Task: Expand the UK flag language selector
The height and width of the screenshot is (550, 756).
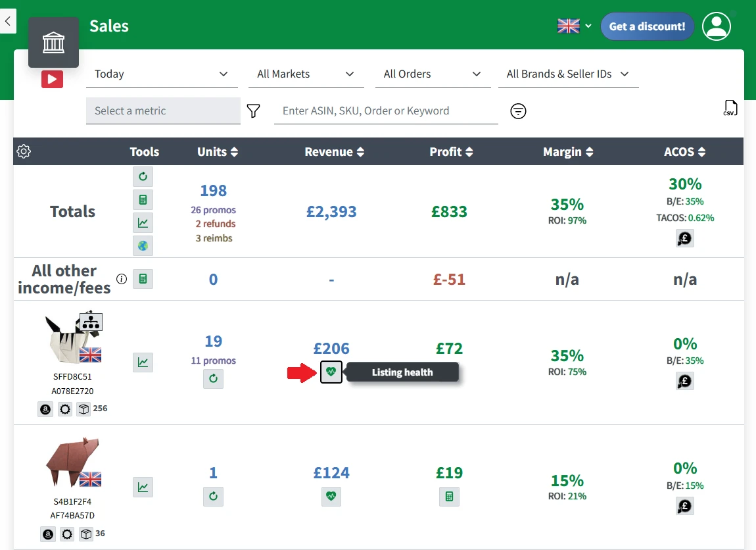Action: [575, 26]
